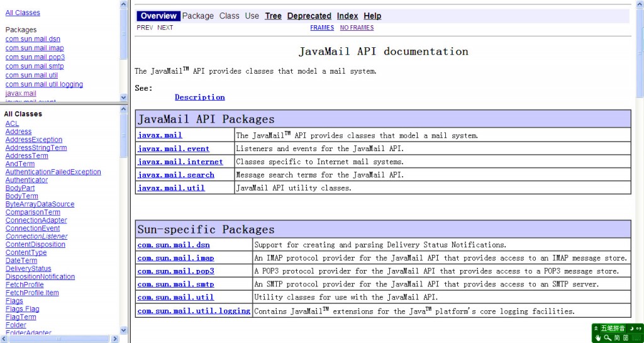644x343 pixels.
Task: Open the javax.mail.internet package link
Action: coord(180,162)
